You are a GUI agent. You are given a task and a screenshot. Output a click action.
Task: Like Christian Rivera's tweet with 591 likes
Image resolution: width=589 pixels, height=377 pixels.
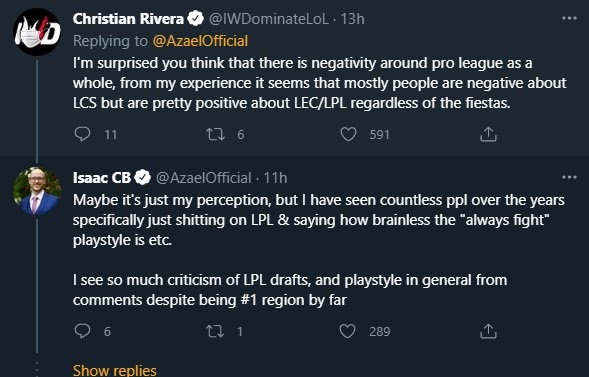coord(348,134)
